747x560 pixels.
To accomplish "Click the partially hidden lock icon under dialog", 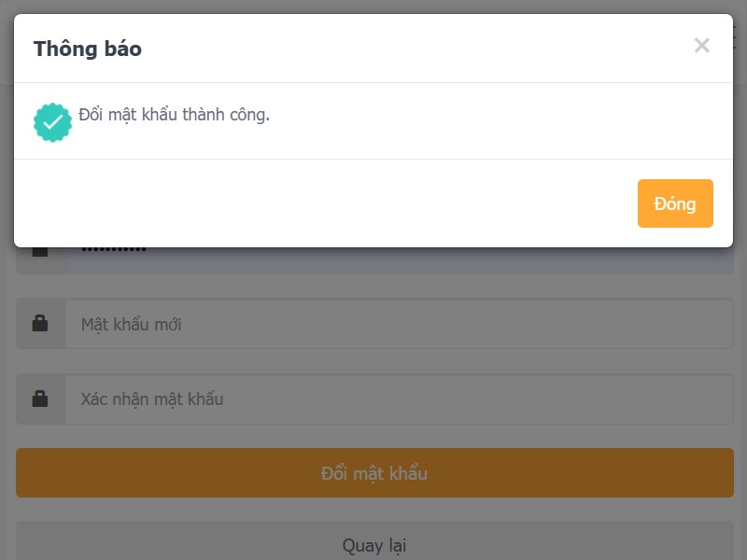I will point(40,252).
